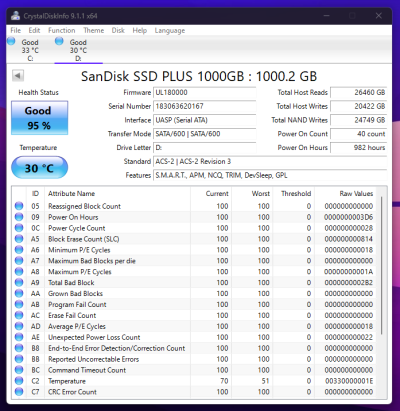The width and height of the screenshot is (400, 411).
Task: Click status icon of Reported Uncorrectable Errors
Action: pyautogui.click(x=19, y=359)
